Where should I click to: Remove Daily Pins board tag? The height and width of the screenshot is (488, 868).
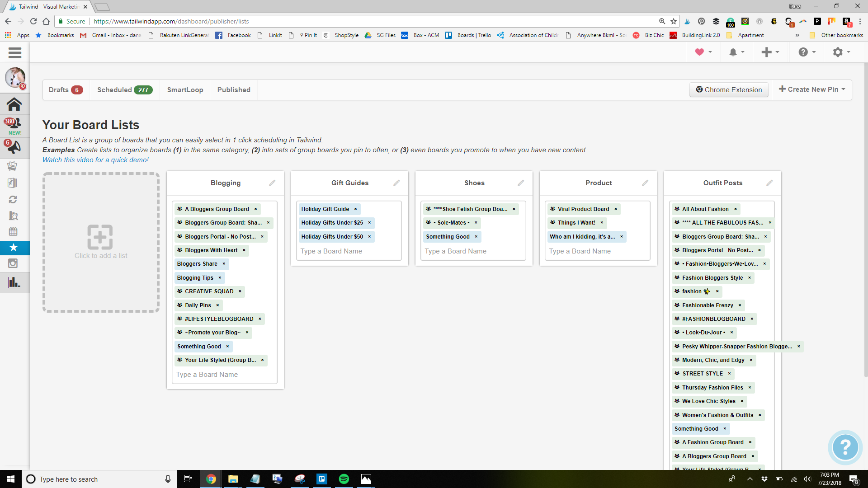[217, 305]
